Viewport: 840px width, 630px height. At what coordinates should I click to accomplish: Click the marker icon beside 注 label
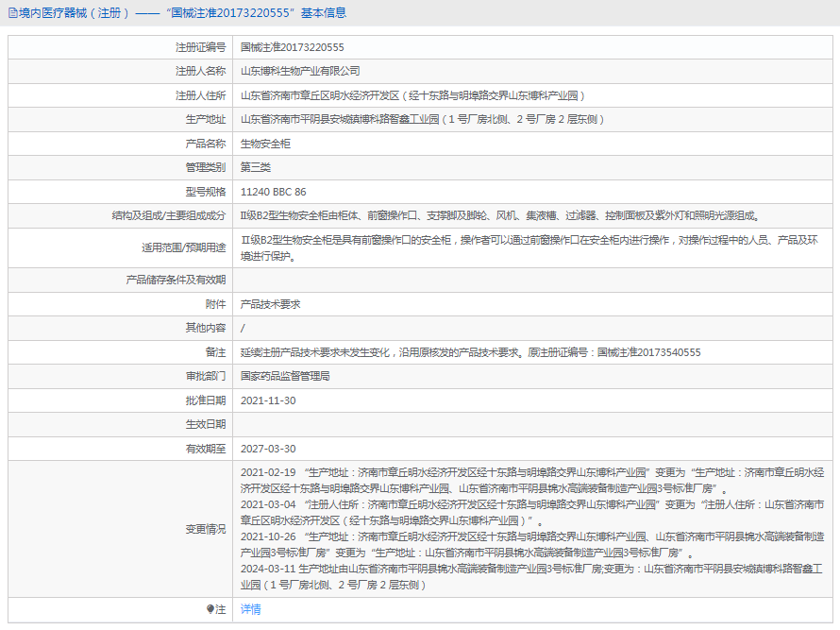pos(210,609)
